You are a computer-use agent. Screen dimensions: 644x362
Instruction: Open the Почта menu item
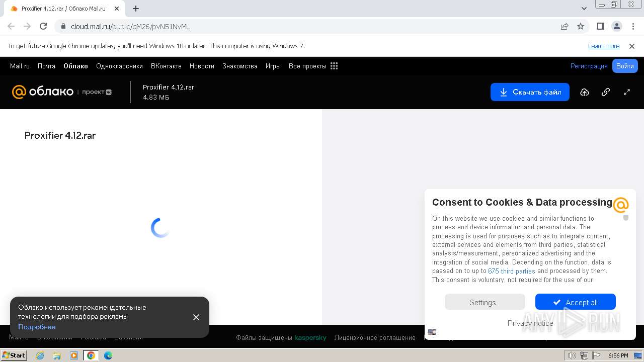pyautogui.click(x=46, y=66)
